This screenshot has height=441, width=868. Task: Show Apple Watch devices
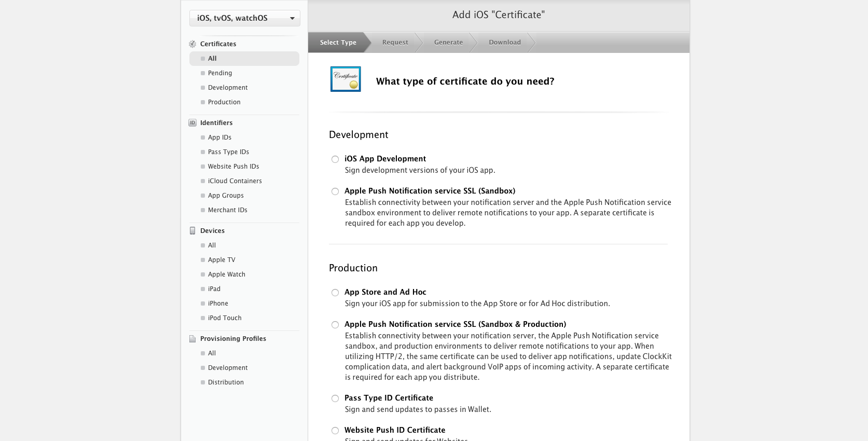click(x=226, y=274)
